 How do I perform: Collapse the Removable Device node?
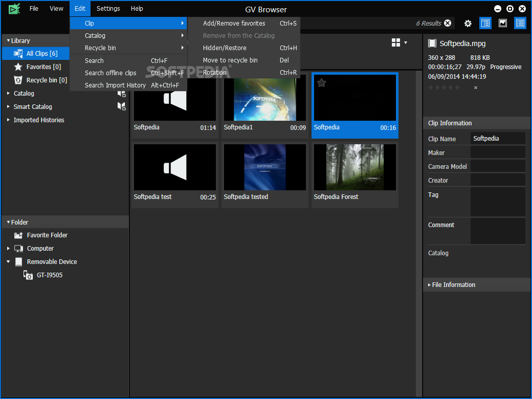(8, 261)
